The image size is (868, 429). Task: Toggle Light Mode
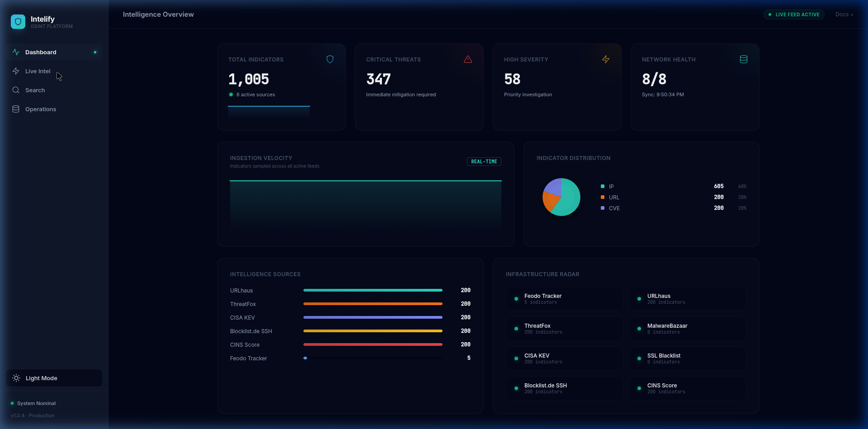[54, 378]
